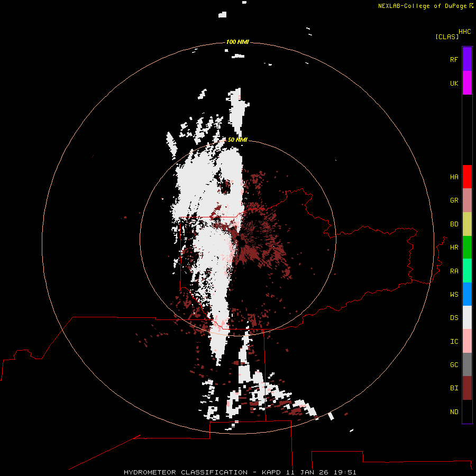The image size is (476, 476).
Task: Click the HA red legend swatch
Action: pyautogui.click(x=467, y=177)
